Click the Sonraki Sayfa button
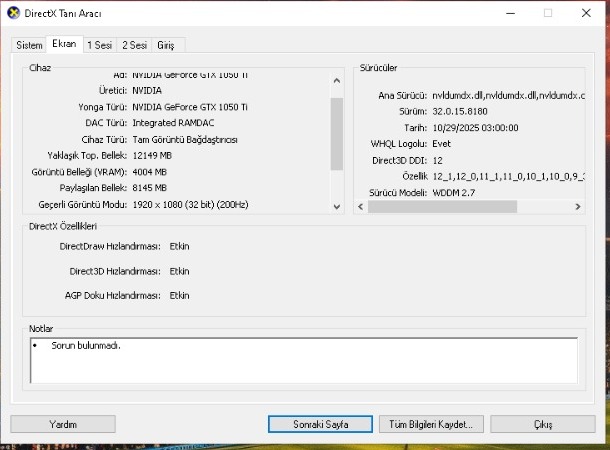Screen dimensions: 610x450 coord(320,424)
